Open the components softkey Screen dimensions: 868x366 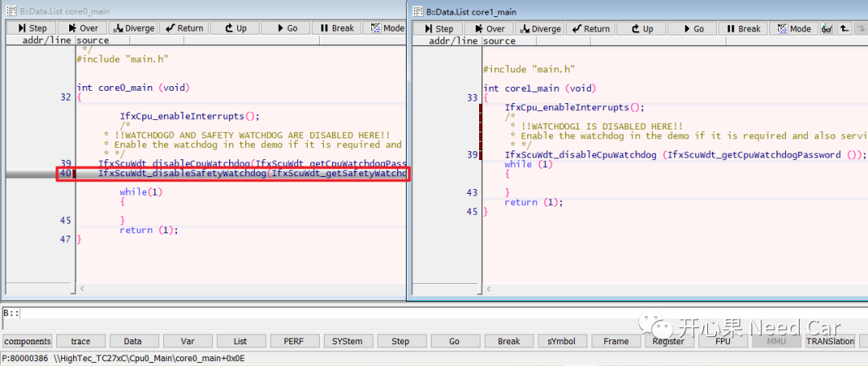pyautogui.click(x=27, y=341)
